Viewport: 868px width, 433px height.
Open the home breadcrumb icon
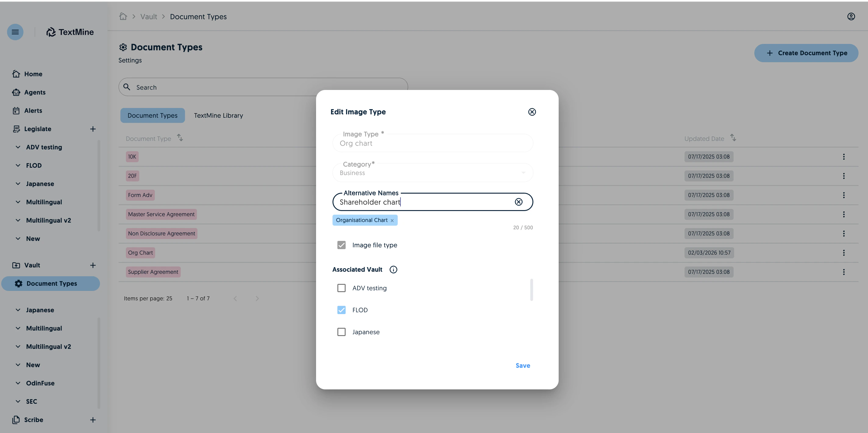click(123, 16)
